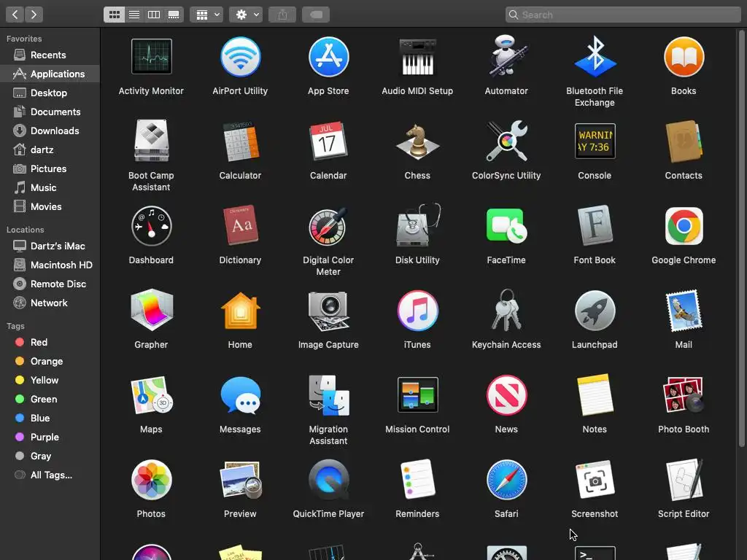Open Recents in the sidebar
This screenshot has width=747, height=560.
coord(50,55)
